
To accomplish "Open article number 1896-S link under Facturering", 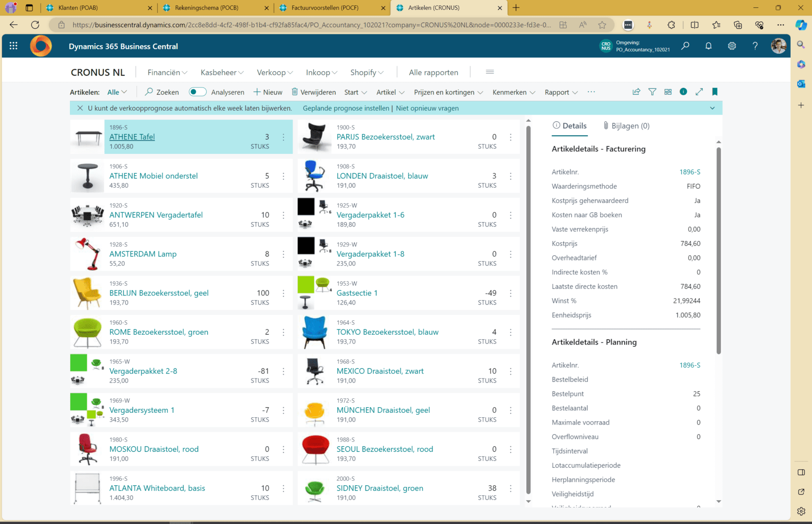I will click(x=690, y=172).
